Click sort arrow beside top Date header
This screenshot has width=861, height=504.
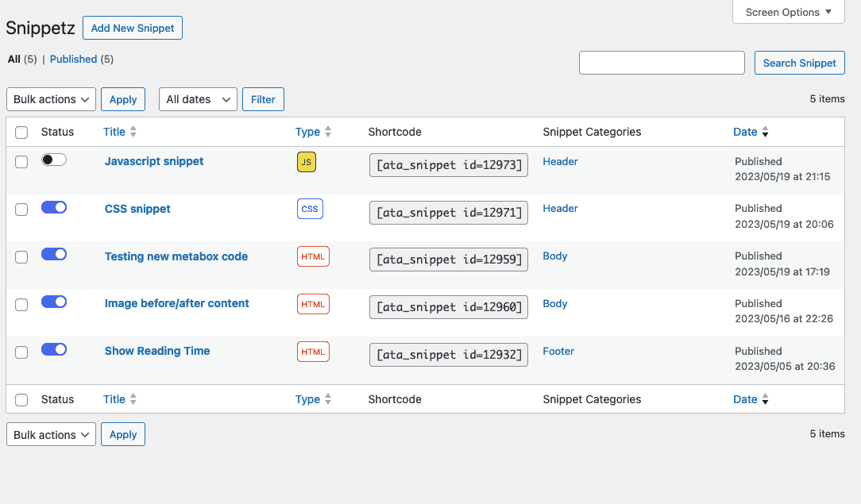766,133
